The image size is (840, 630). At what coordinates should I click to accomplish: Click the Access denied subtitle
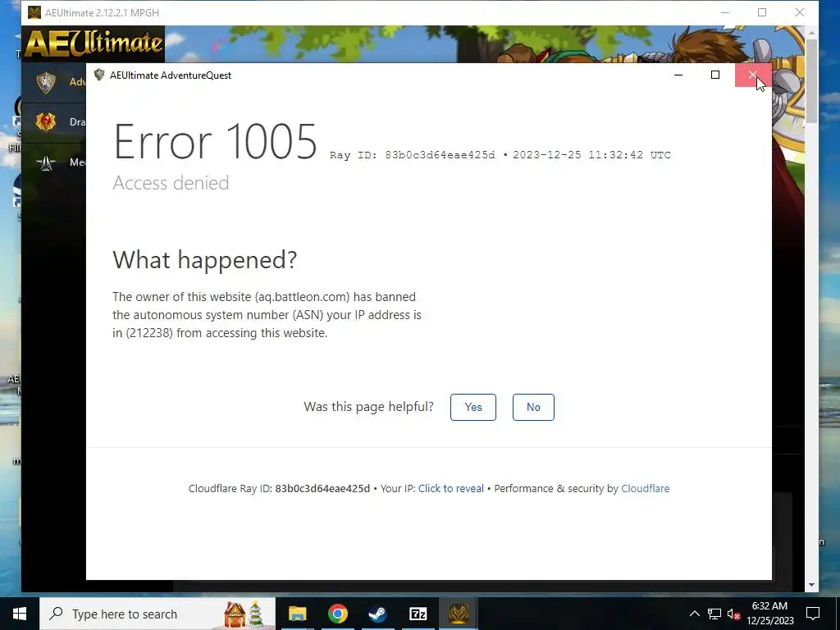pos(171,183)
